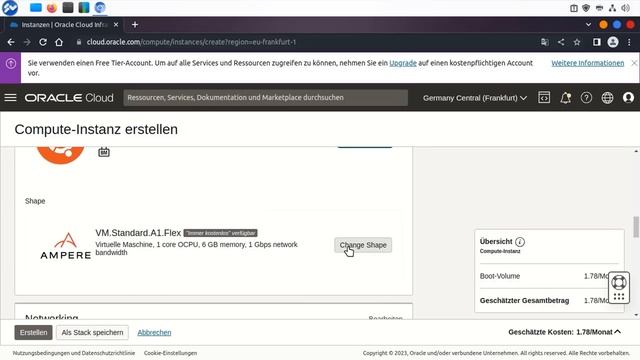Open Nutzungsbedingungen und Datenschutzrichtlinie footer link
This screenshot has height=360, width=640.
(x=73, y=353)
